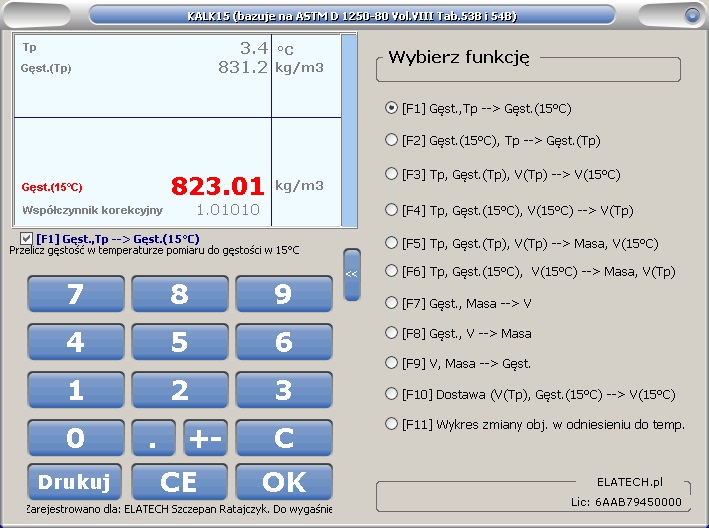Select F10 Dostawa function
709x528 pixels.
coord(530,394)
